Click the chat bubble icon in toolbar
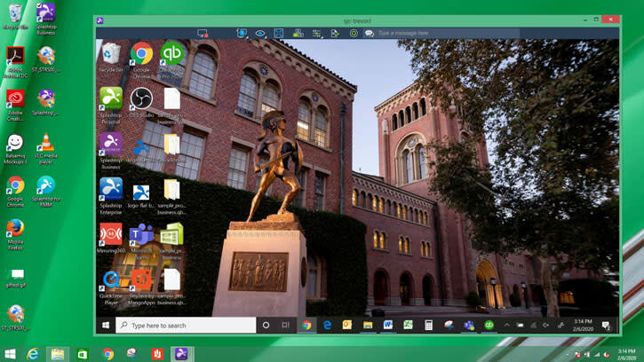 pos(370,33)
